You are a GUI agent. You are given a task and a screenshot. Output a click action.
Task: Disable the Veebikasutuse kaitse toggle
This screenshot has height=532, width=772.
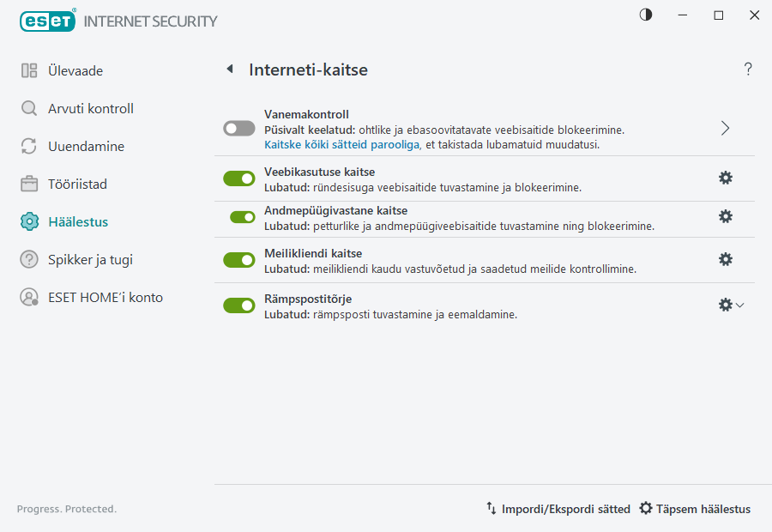click(238, 178)
